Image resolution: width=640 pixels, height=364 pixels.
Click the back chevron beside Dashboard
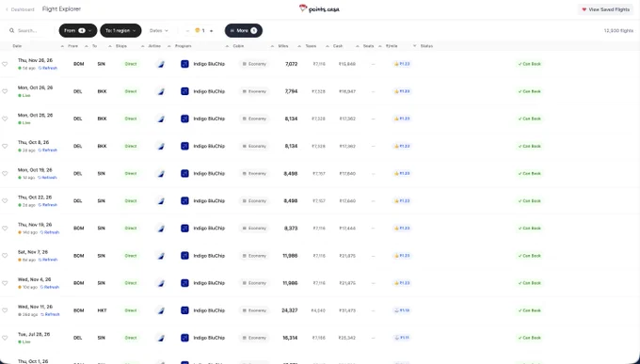7,9
